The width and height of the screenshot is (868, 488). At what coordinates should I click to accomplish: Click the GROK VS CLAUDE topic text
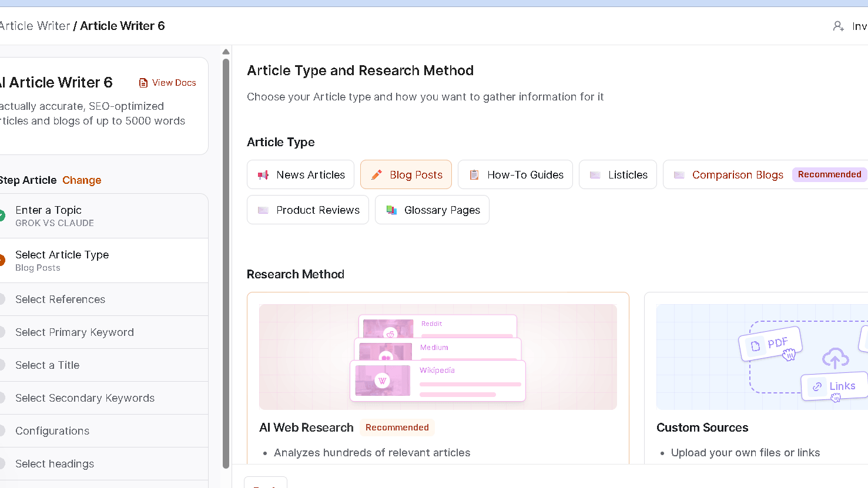(x=55, y=223)
